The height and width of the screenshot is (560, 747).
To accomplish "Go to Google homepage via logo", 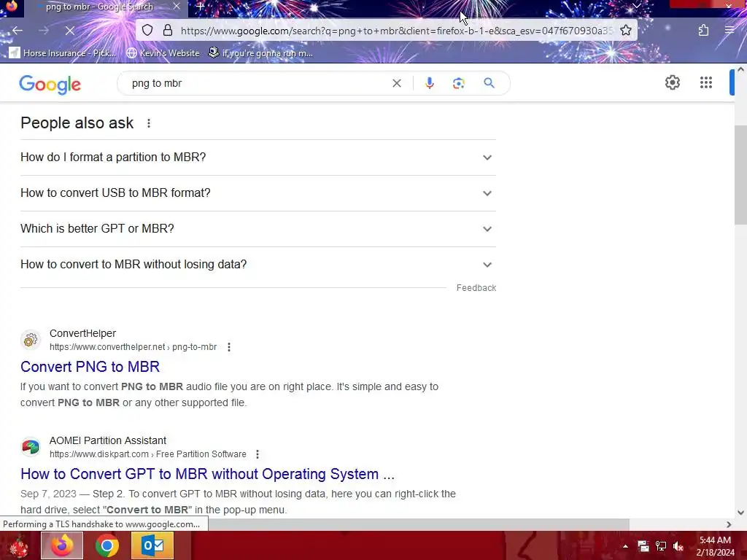I will tap(50, 85).
